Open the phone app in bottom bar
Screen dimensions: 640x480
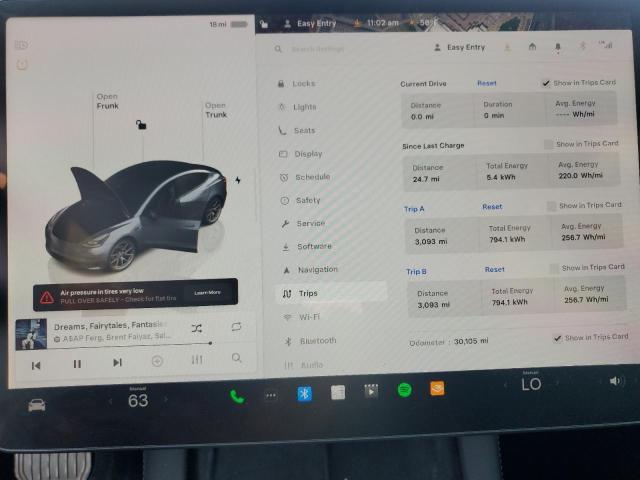point(237,395)
